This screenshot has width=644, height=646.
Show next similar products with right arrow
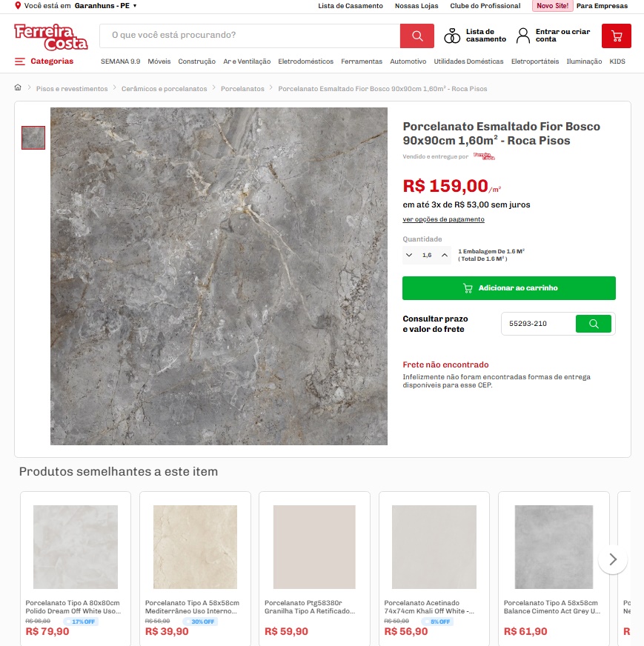[613, 559]
